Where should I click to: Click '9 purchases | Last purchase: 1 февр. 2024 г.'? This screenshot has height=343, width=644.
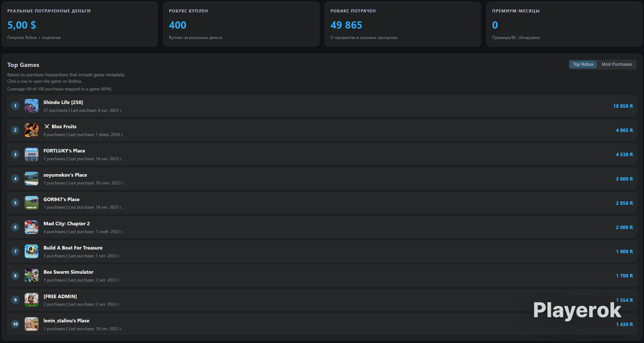click(83, 135)
